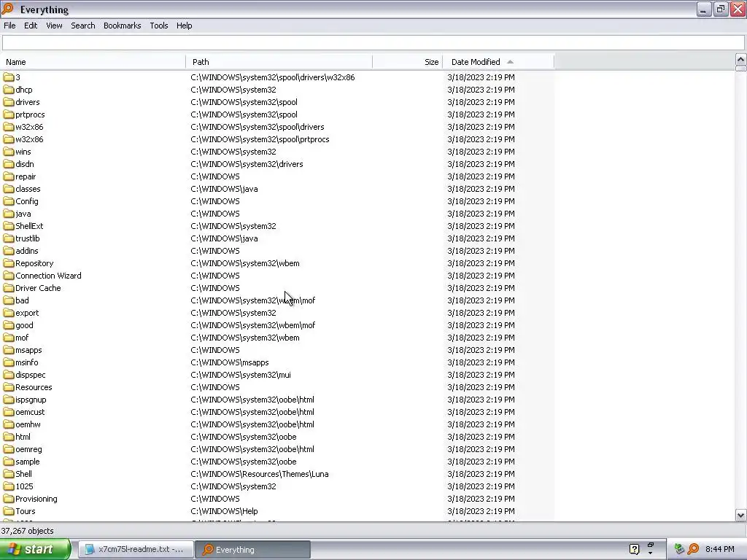Select the oemcust folder name
The image size is (747, 560).
[x=30, y=412]
